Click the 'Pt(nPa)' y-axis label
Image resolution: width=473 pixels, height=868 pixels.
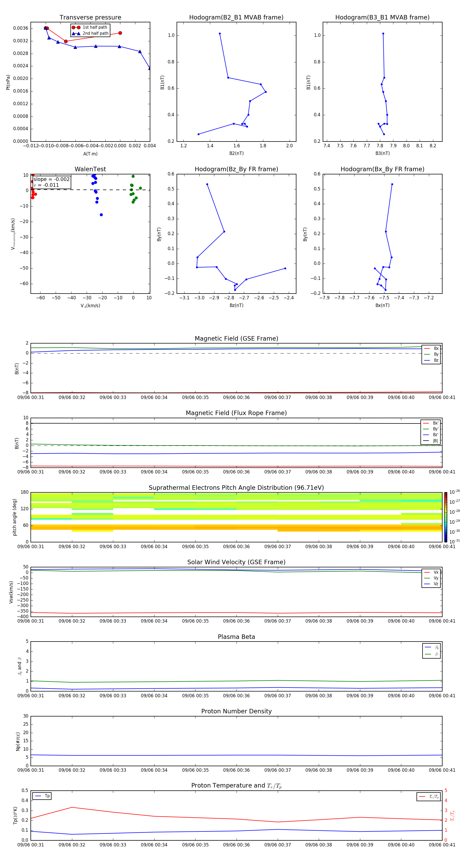click(8, 82)
